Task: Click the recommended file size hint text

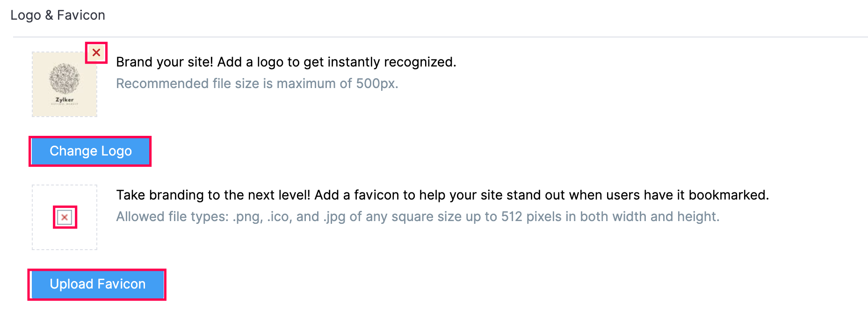Action: (257, 83)
